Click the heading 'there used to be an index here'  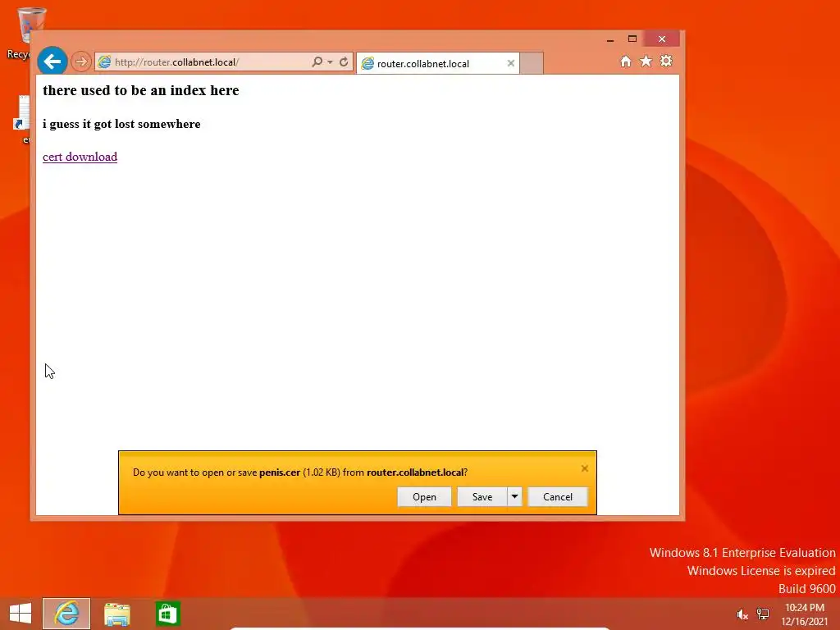pos(141,90)
